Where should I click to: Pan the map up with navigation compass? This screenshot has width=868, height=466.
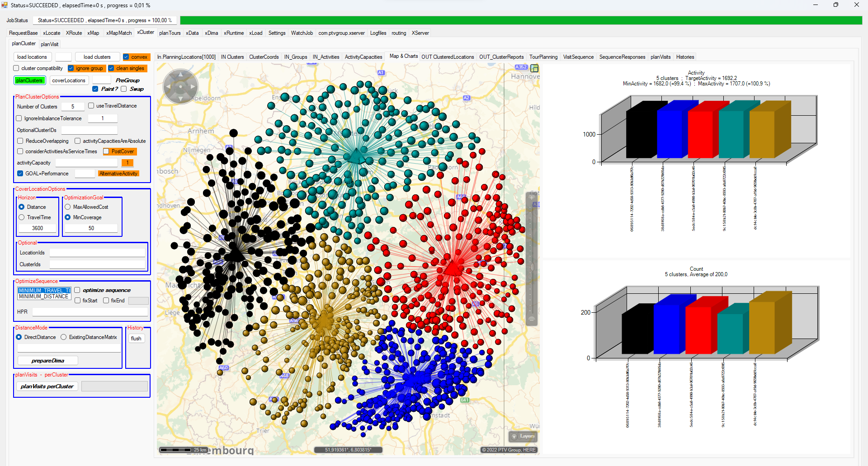pos(180,75)
